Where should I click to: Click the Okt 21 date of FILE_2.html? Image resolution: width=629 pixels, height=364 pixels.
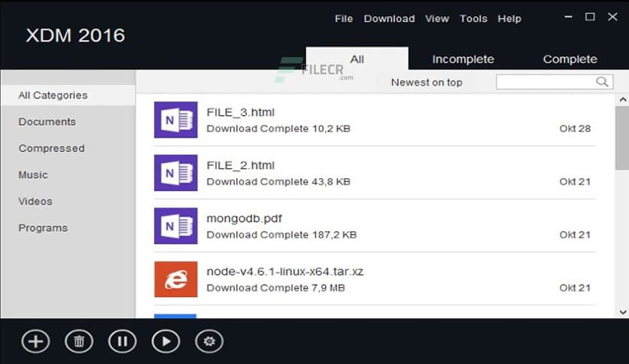click(575, 181)
